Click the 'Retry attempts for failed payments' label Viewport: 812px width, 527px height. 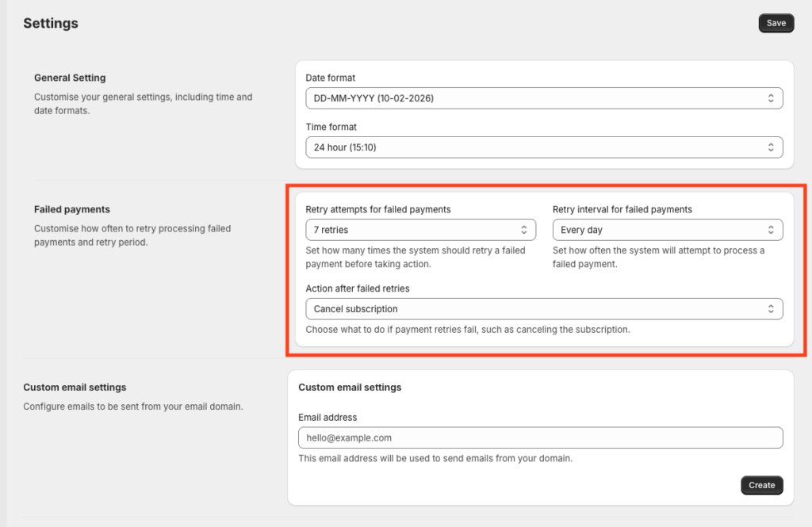[378, 209]
